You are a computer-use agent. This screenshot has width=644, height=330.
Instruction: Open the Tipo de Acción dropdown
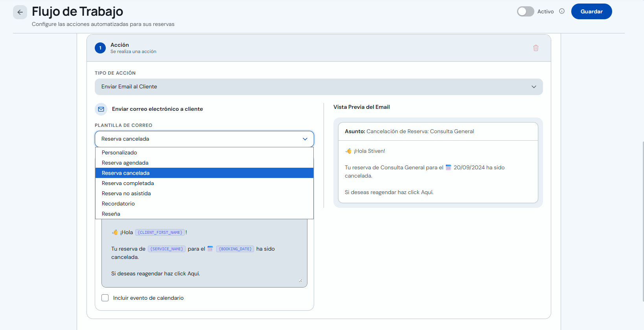tap(318, 87)
